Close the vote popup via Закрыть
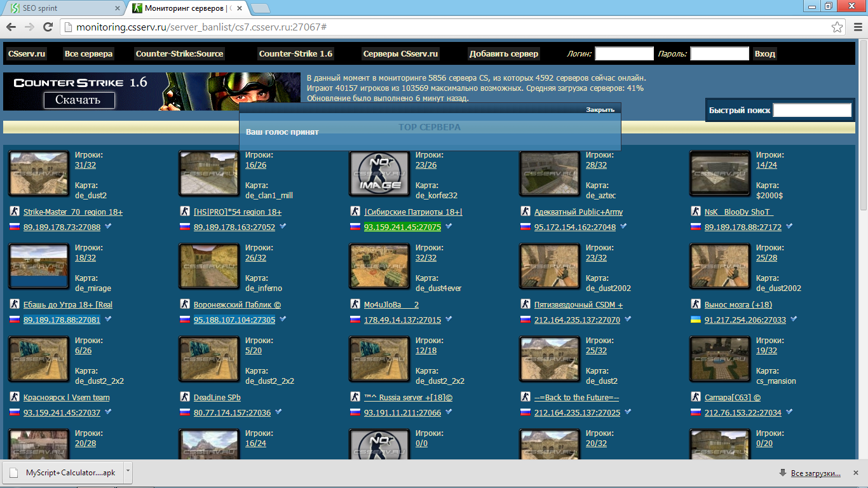 tap(600, 109)
